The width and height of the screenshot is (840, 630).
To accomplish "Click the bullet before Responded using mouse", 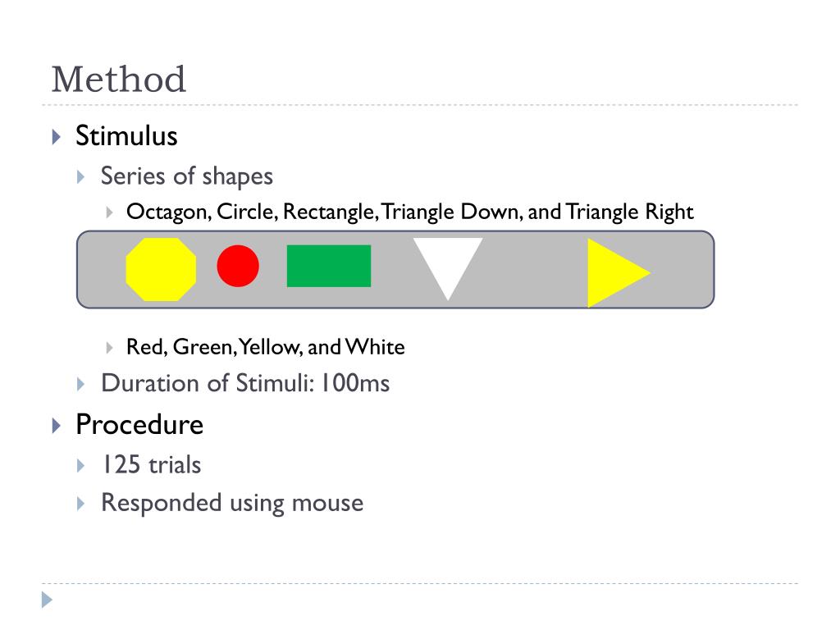I will click(x=81, y=504).
